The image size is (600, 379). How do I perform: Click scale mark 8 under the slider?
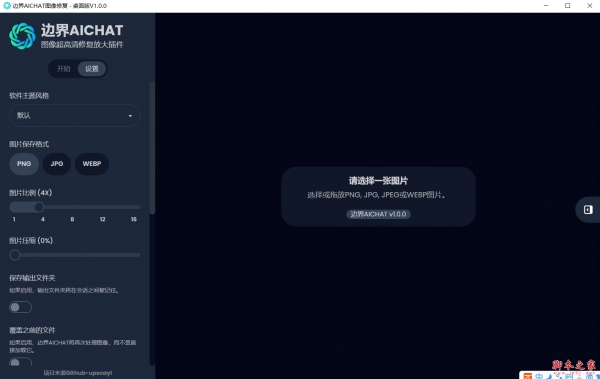point(72,219)
